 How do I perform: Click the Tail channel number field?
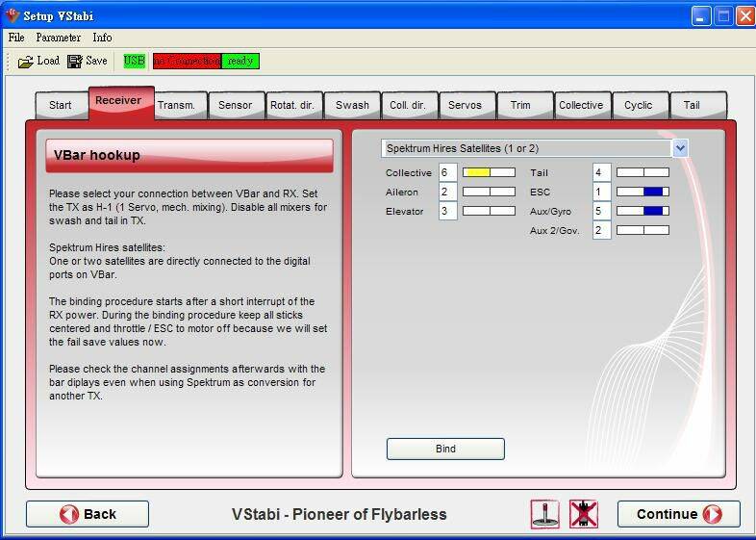[602, 172]
